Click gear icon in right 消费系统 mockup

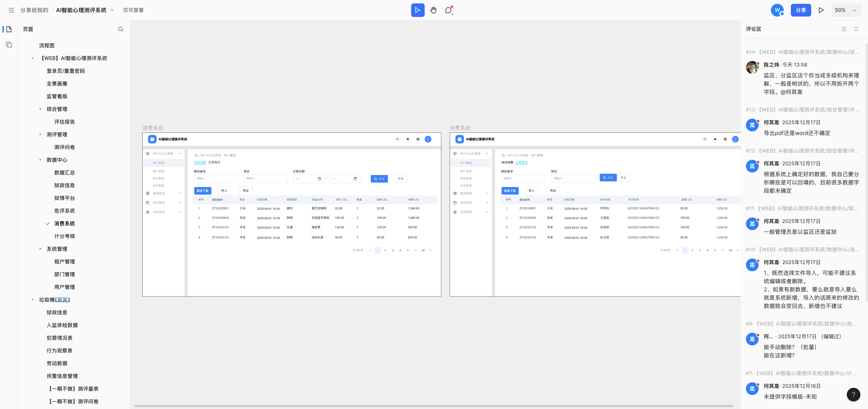tap(725, 139)
